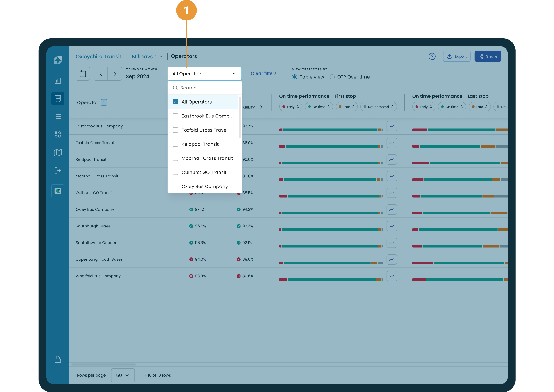Open the help question mark icon
Viewport: 554px width, 392px height.
pyautogui.click(x=432, y=56)
